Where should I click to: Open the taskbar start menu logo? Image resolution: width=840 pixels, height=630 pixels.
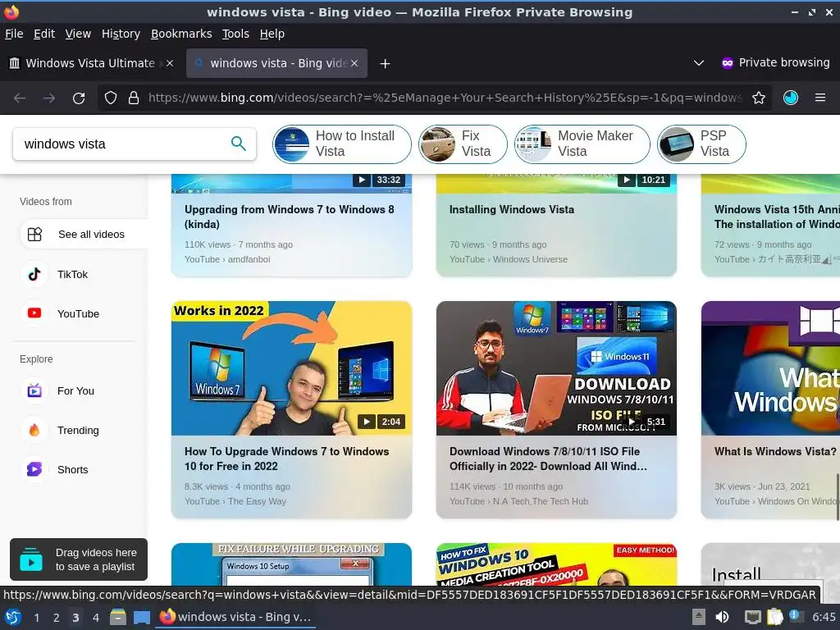click(x=13, y=617)
